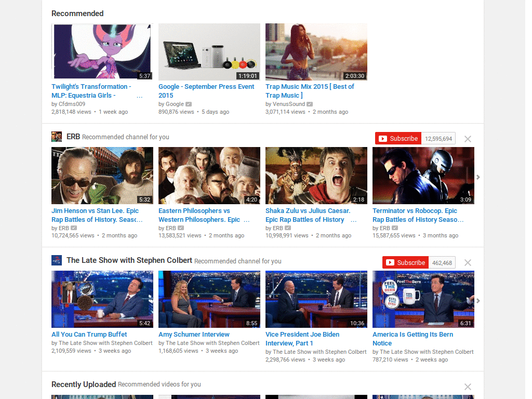Click the ERB channel avatar icon
Viewport: 532px width, 399px height.
coord(56,137)
